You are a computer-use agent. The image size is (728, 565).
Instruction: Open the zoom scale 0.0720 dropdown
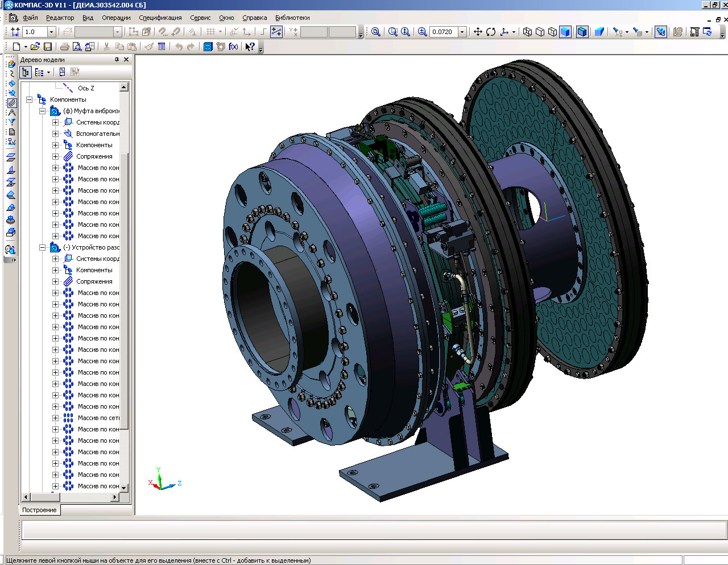click(462, 32)
